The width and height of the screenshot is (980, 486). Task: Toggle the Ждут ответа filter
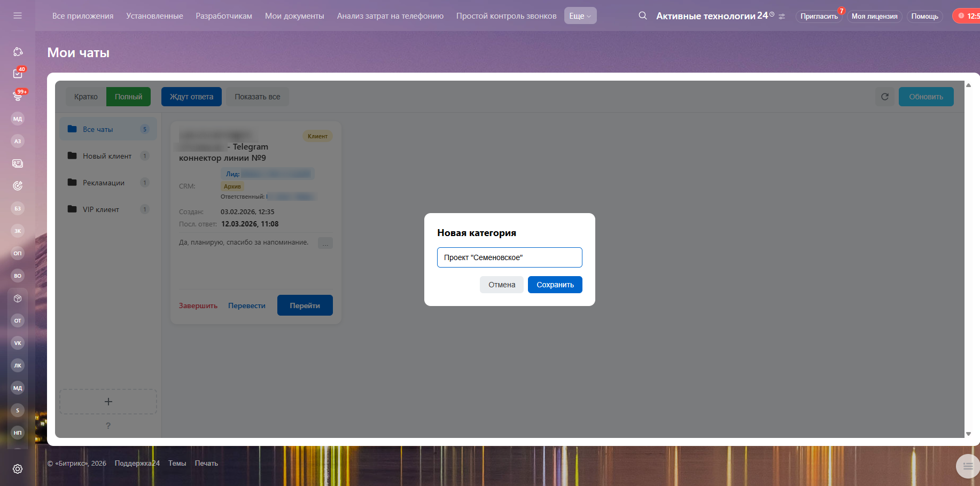click(191, 97)
